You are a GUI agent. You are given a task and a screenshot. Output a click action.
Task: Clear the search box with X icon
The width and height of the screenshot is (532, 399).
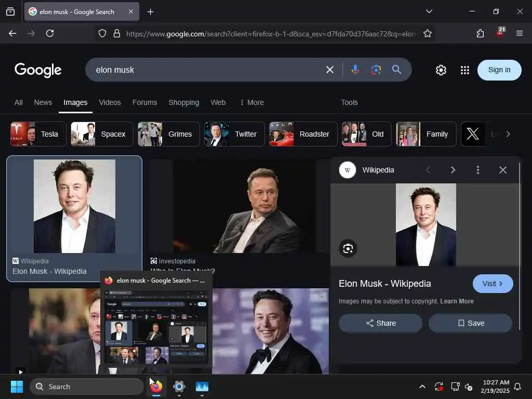(x=329, y=70)
